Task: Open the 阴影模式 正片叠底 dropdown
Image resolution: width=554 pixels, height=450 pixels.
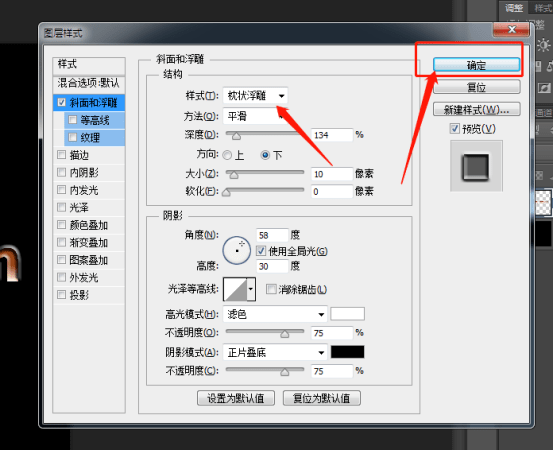Action: click(275, 352)
